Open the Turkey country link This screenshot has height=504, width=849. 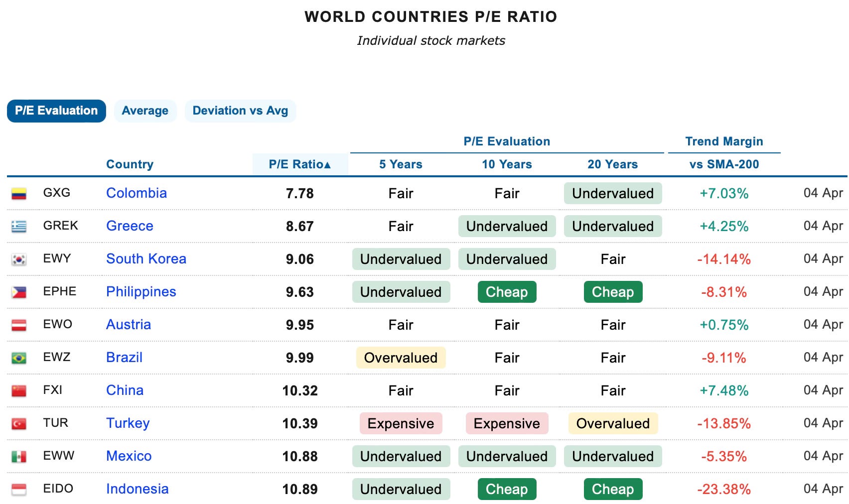(x=128, y=423)
